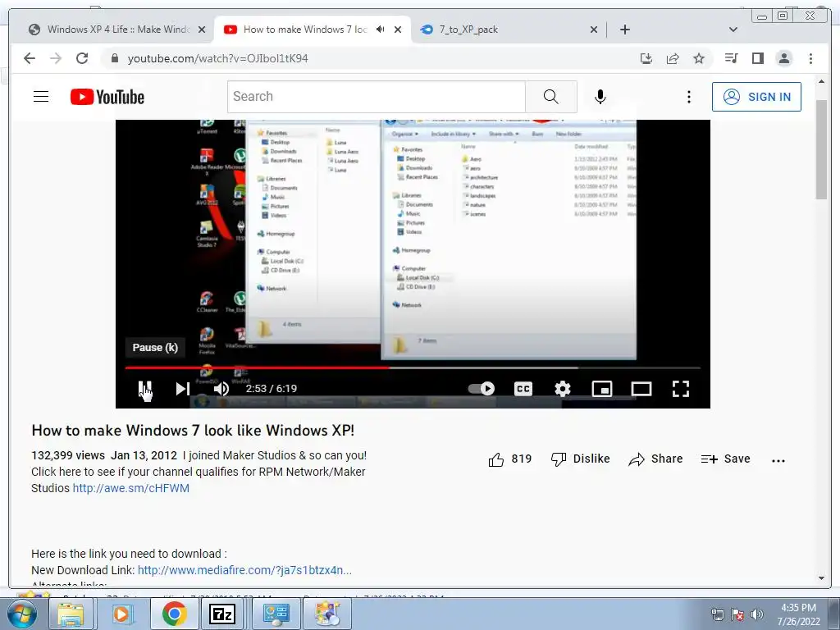Expand the tab search chevron

pyautogui.click(x=733, y=30)
